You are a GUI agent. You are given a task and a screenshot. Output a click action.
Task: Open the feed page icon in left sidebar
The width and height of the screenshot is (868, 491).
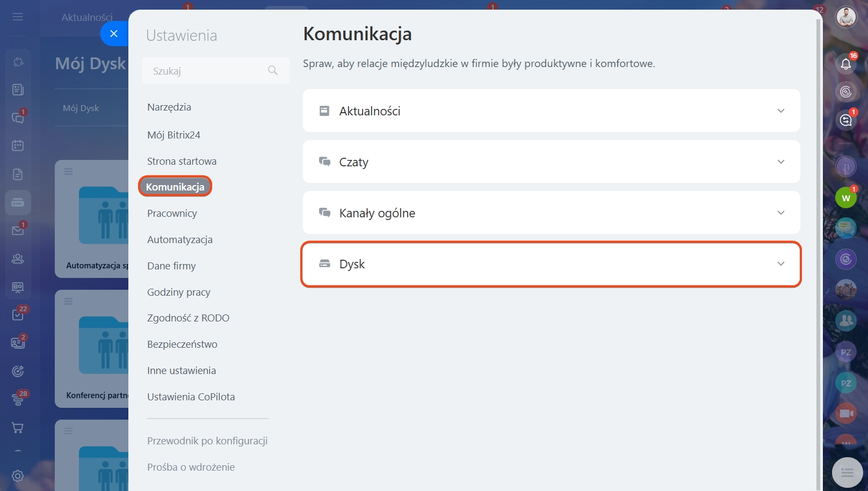pos(18,89)
